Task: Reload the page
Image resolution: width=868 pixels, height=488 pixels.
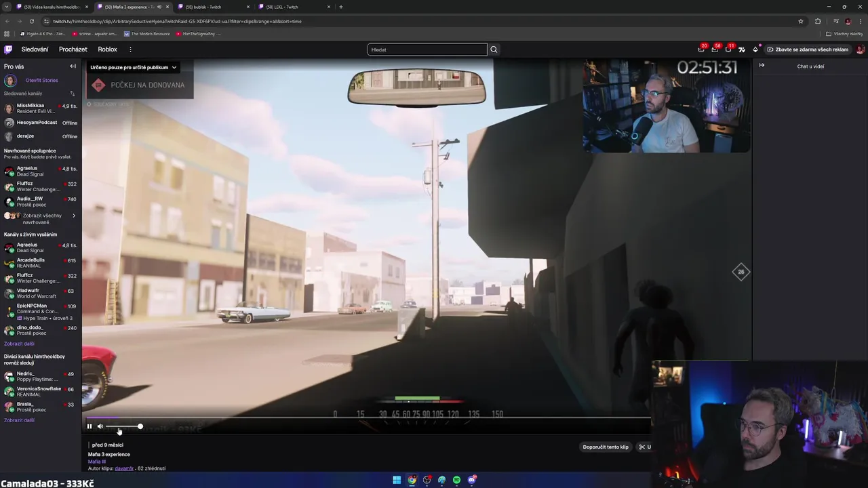Action: [x=31, y=21]
